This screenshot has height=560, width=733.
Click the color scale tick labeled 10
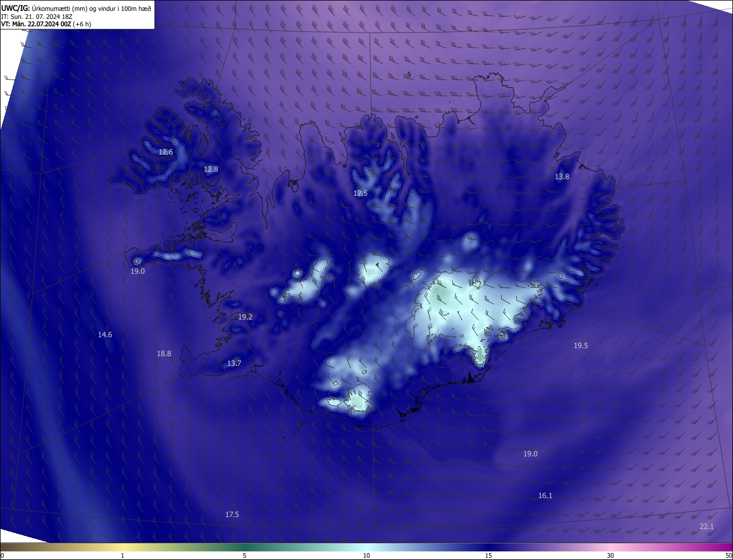(366, 555)
